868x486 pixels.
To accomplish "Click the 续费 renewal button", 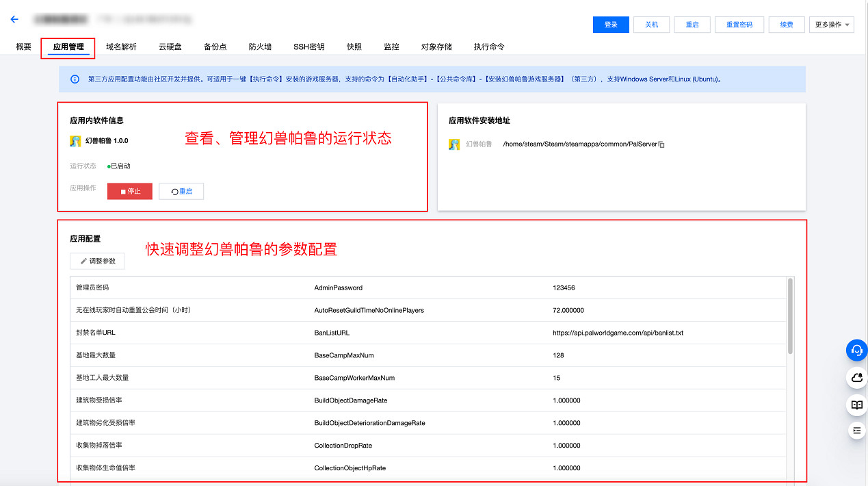I will 786,24.
